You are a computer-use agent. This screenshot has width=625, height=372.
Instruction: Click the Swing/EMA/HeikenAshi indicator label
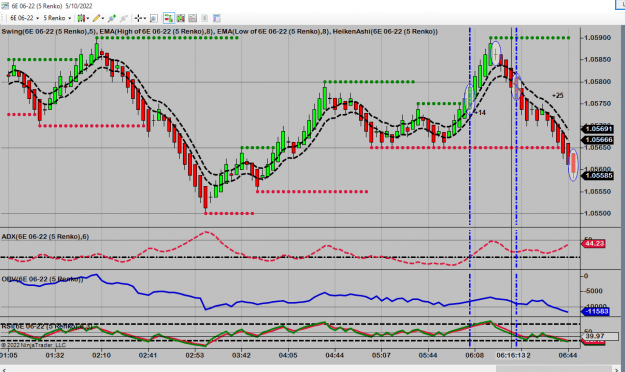[219, 31]
